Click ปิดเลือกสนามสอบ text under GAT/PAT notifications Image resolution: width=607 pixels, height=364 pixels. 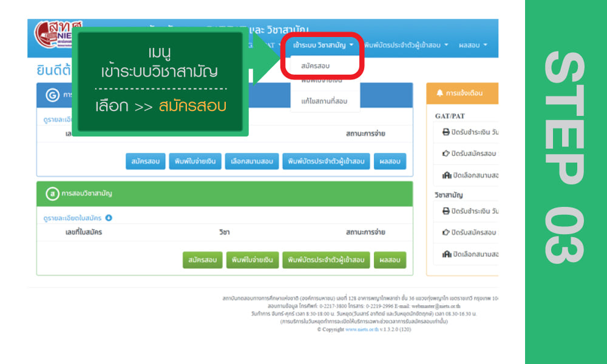click(x=475, y=175)
